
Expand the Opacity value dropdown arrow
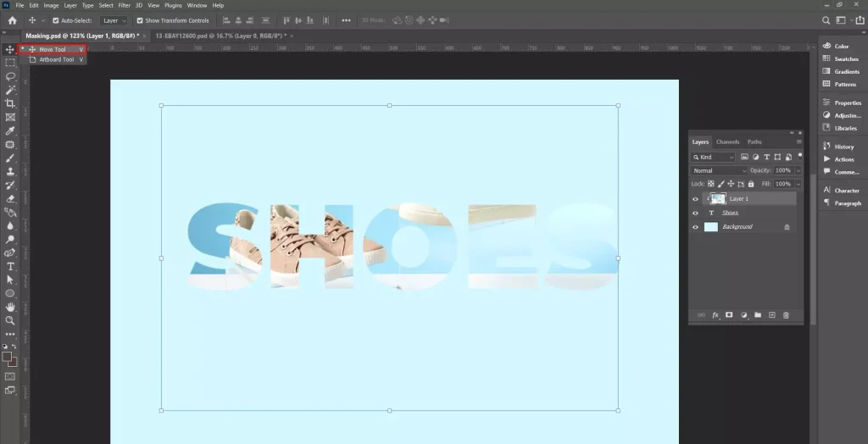pos(798,170)
